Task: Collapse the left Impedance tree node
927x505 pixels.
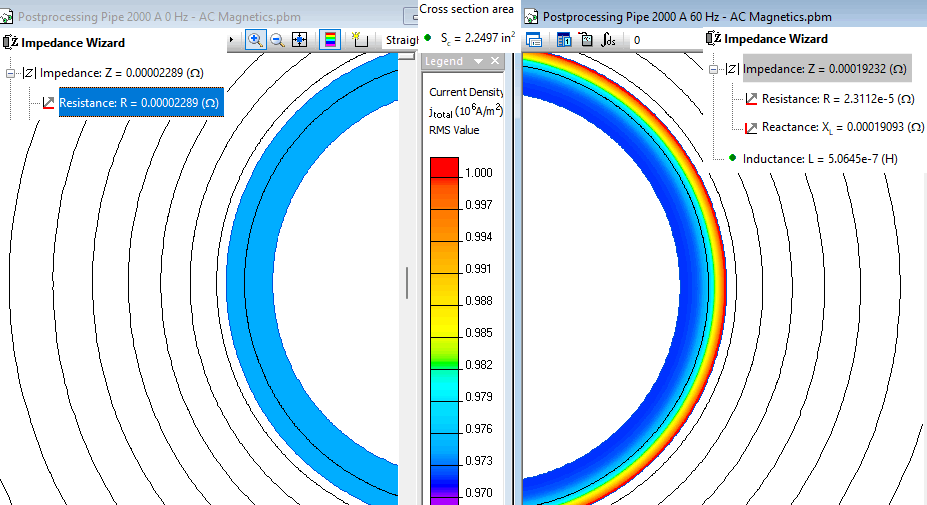Action: tap(10, 73)
